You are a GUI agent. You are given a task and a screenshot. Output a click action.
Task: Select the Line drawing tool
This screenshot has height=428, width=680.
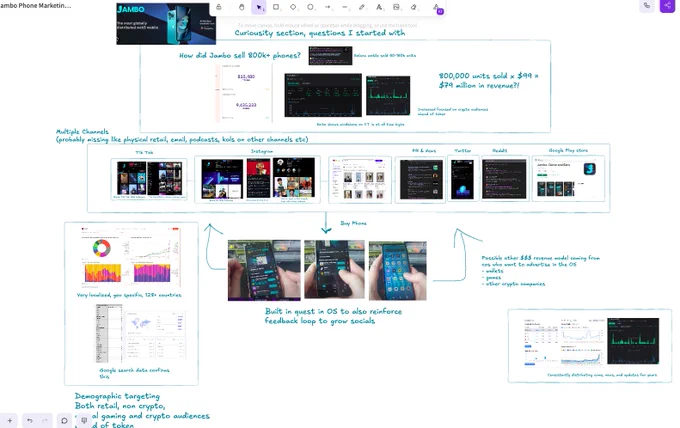(x=345, y=7)
